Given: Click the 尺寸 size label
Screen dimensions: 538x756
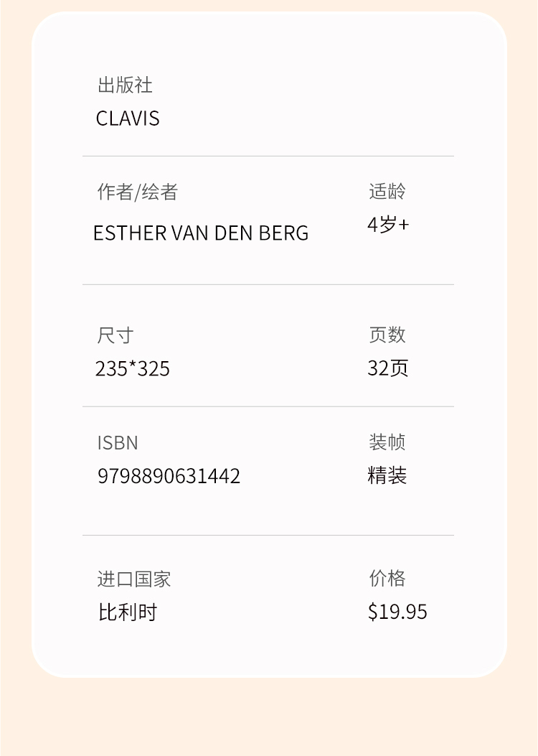Looking at the screenshot, I should coord(115,335).
